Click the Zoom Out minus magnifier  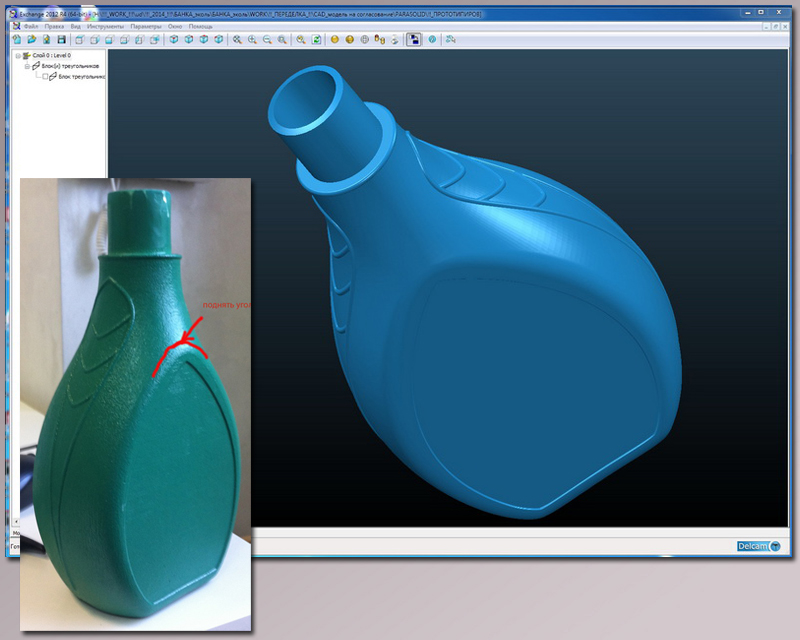(267, 39)
